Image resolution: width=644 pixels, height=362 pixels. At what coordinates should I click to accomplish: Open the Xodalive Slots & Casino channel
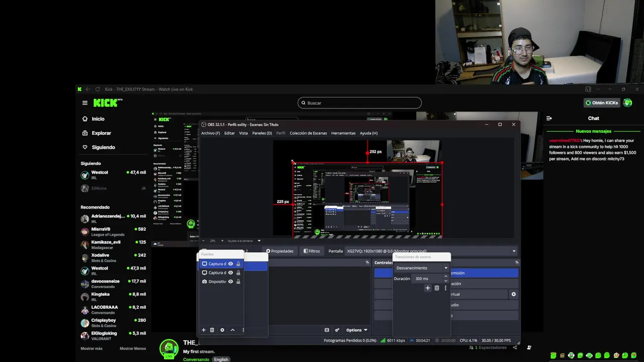pyautogui.click(x=113, y=257)
